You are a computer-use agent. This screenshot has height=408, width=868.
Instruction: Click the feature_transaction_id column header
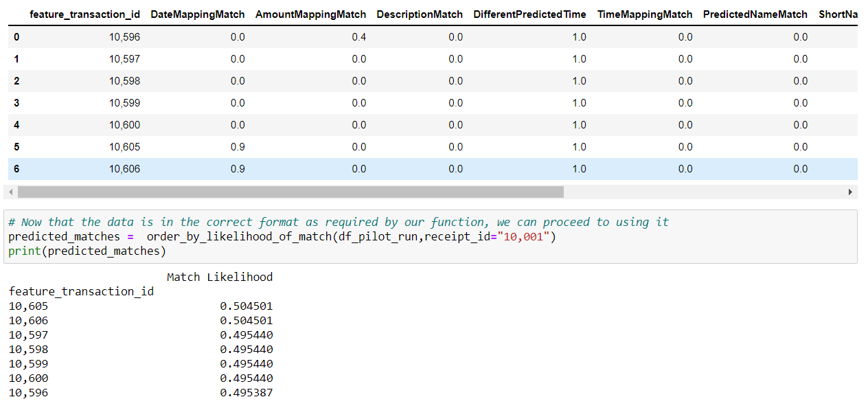point(84,14)
